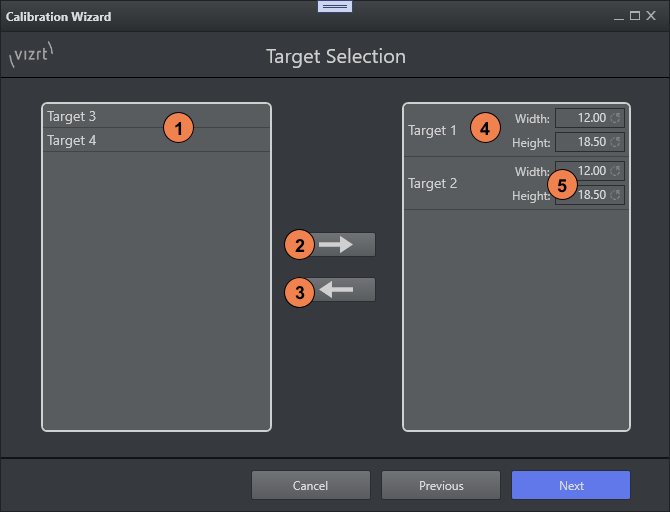Image resolution: width=670 pixels, height=512 pixels.
Task: Edit the Target 1 Width field
Action: coord(583,118)
